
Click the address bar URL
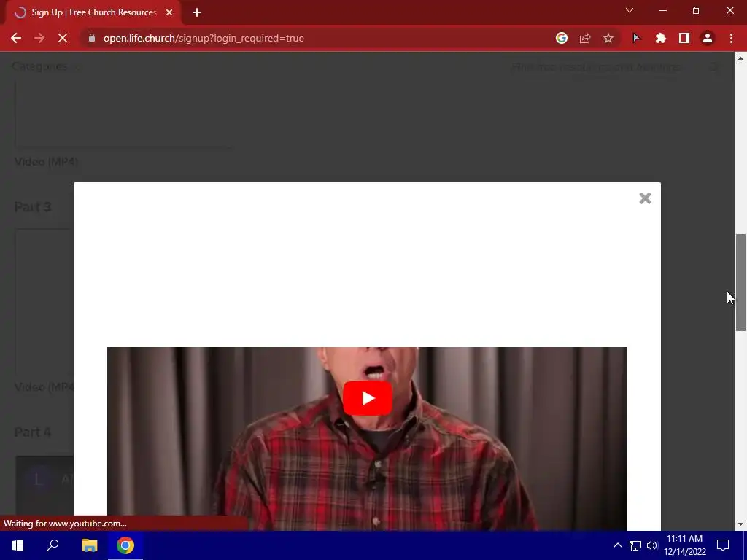[204, 38]
